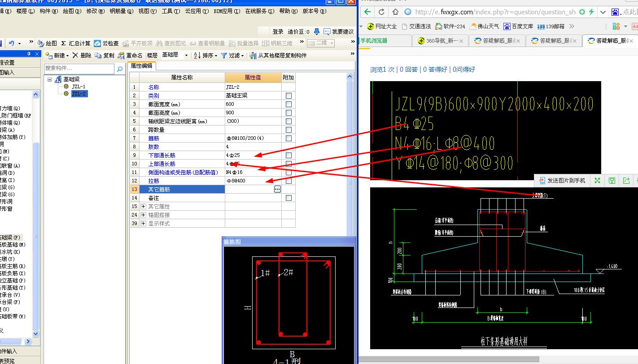This screenshot has height=364, width=638.
Task: Click 查看钢筋量 toolbar icon
Action: click(x=193, y=43)
